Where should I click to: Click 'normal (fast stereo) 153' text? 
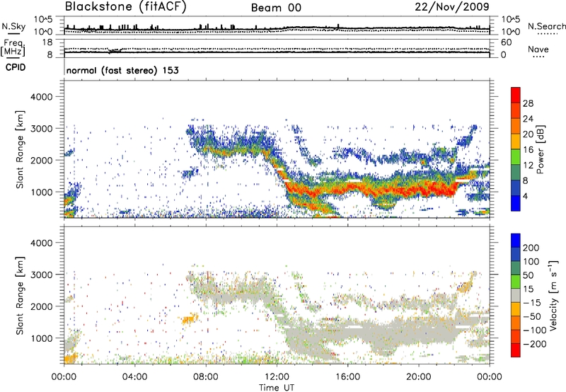pyautogui.click(x=122, y=70)
